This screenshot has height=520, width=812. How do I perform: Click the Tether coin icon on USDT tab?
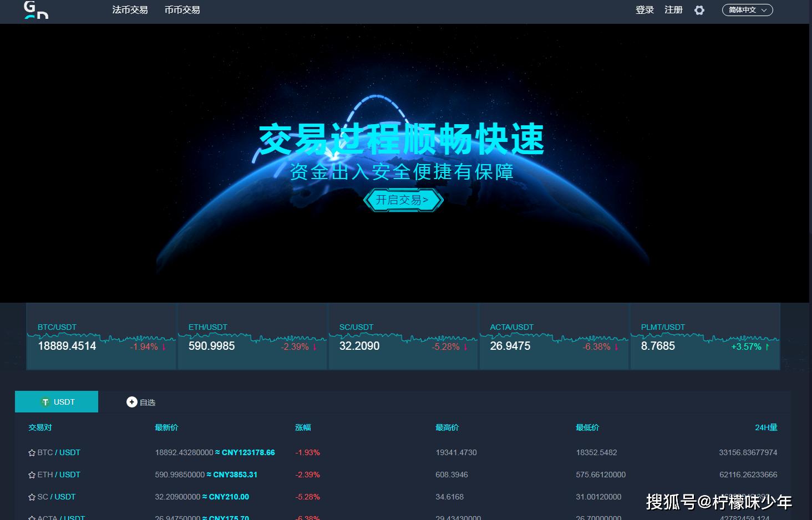pos(45,402)
